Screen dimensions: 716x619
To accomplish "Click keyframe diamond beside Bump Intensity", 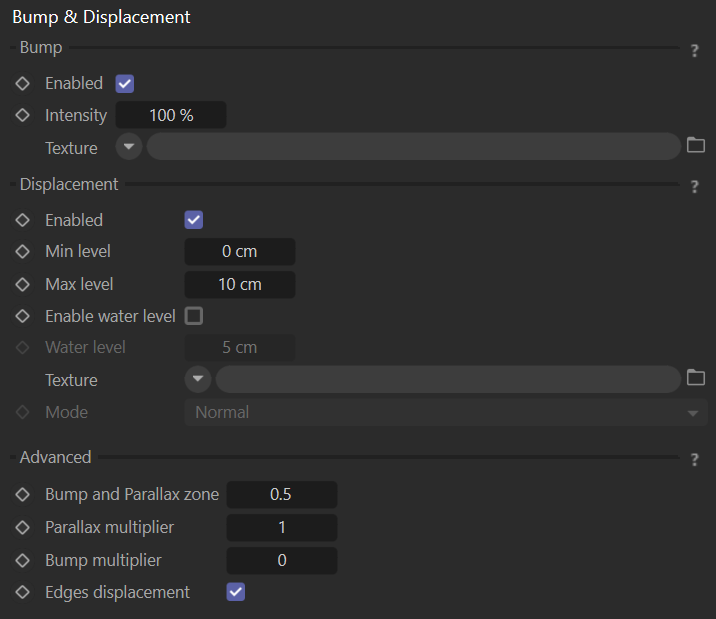I will pyautogui.click(x=22, y=115).
